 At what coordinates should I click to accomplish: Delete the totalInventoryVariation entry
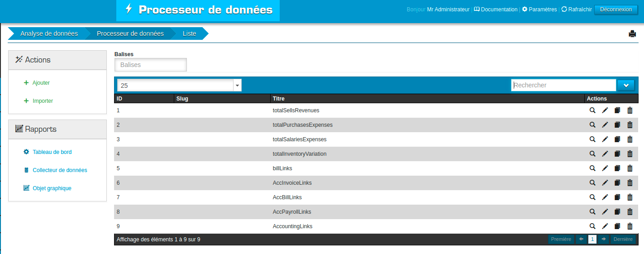tap(630, 154)
